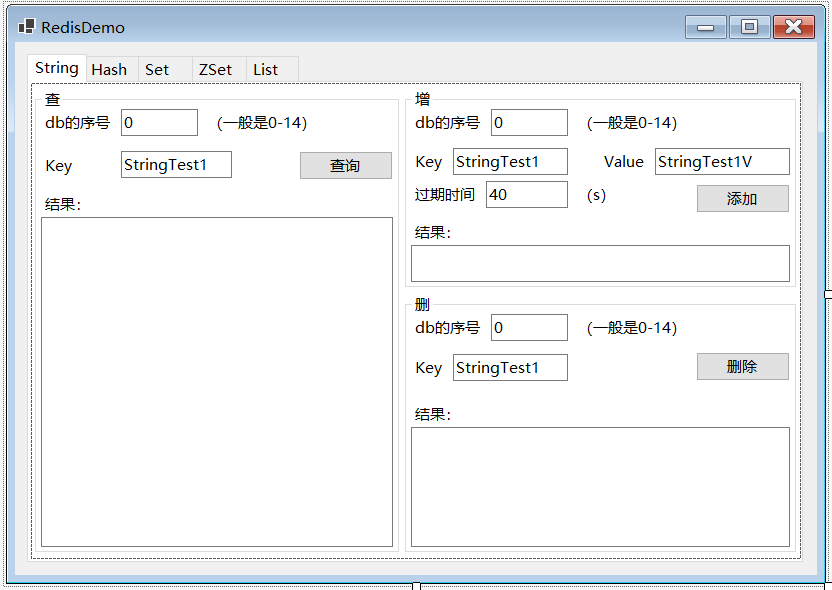Switch to the Hash tab
832x590 pixels.
(x=112, y=70)
